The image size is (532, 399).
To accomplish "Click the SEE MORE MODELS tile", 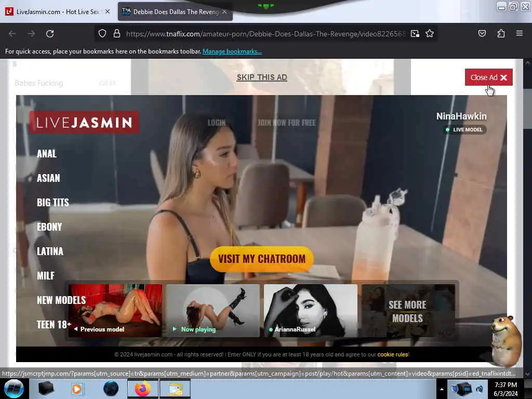I will coord(408,311).
